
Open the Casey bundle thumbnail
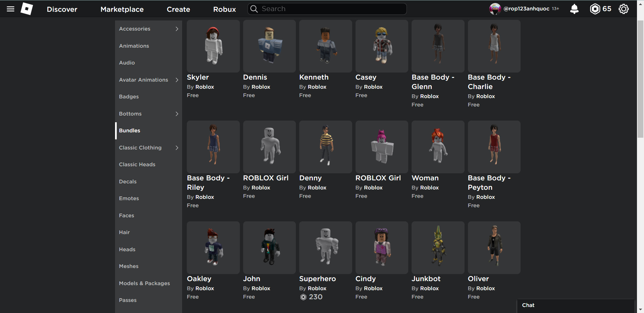pos(382,46)
